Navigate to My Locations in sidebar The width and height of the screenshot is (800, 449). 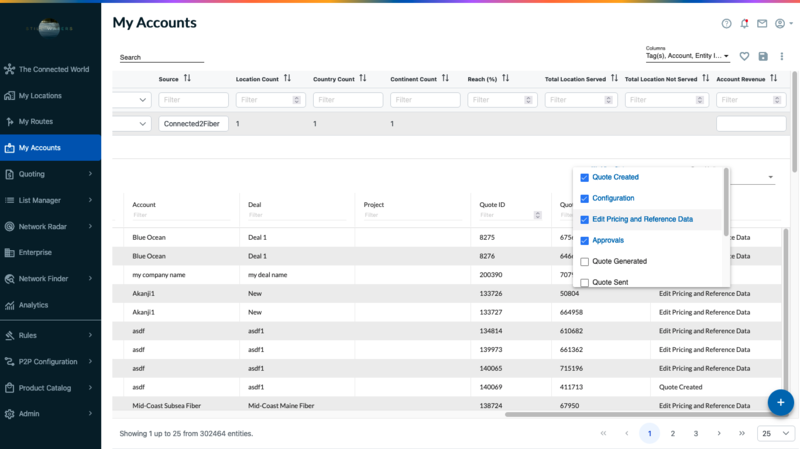40,96
